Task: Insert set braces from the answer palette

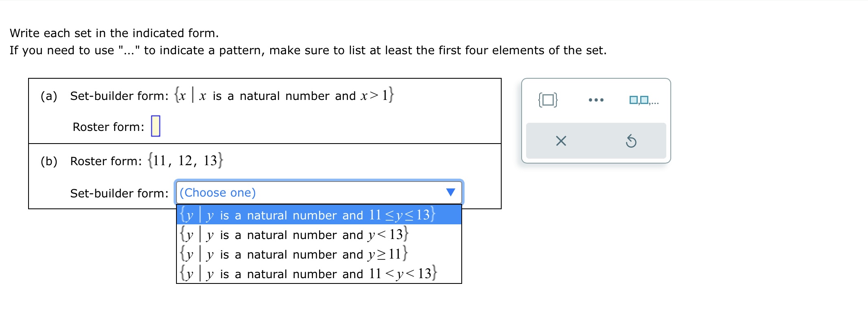Action: tap(548, 99)
